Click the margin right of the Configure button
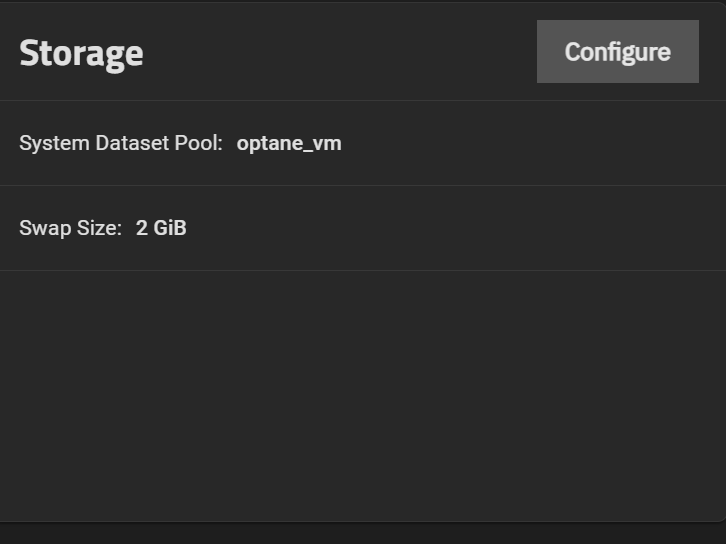This screenshot has width=726, height=544. (x=712, y=52)
